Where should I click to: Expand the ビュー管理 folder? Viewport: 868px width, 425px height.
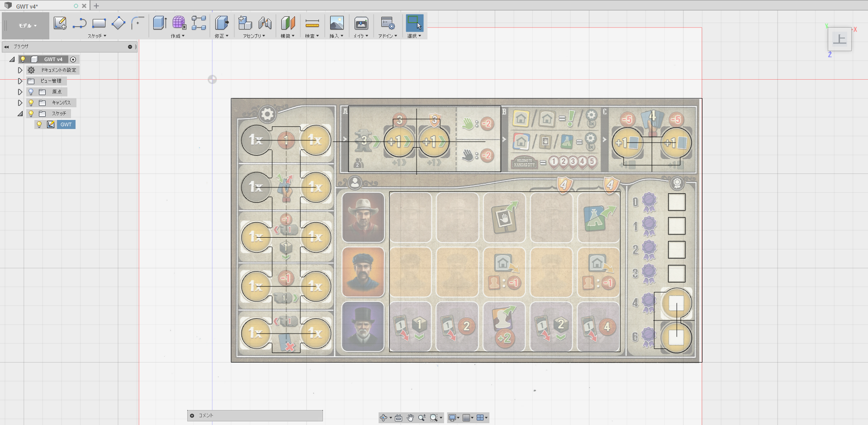click(20, 81)
